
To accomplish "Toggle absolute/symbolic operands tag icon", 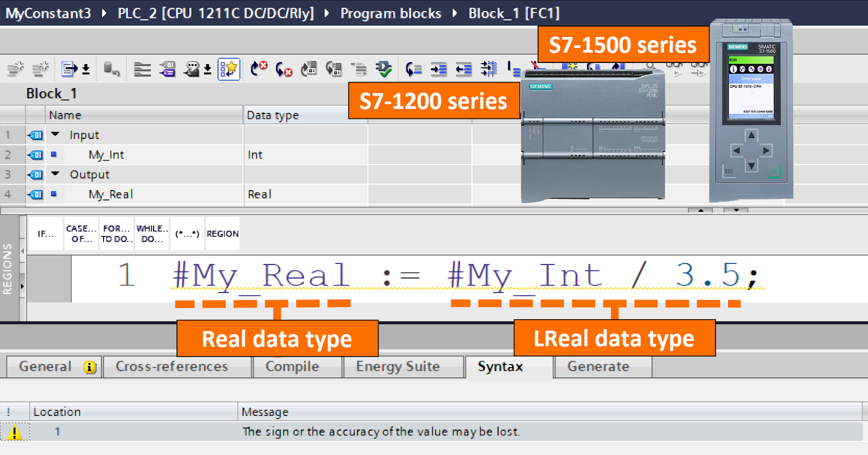I will 167,69.
